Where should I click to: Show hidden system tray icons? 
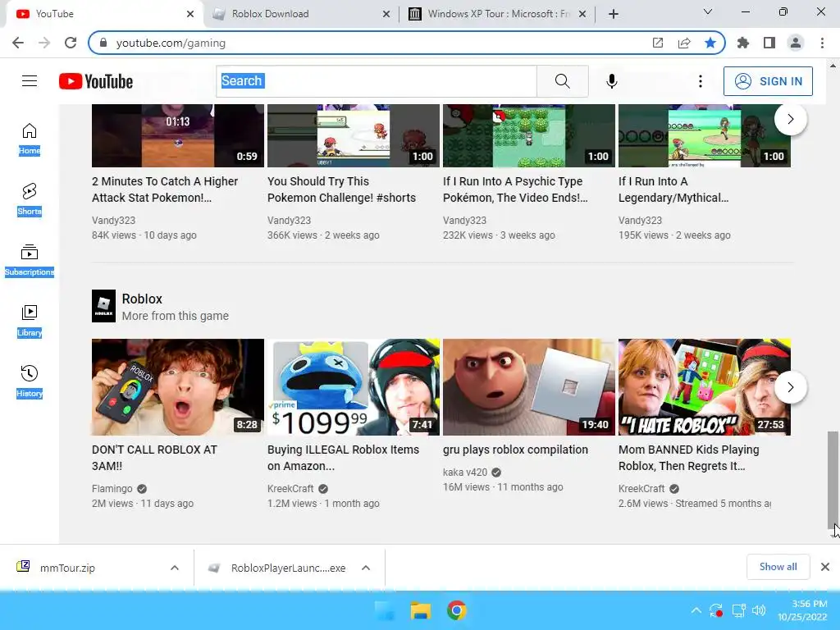(x=696, y=610)
